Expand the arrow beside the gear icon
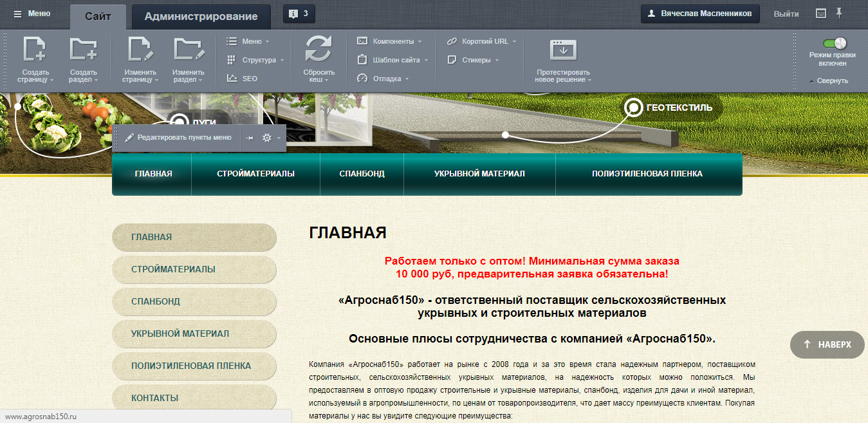Viewport: 868px width, 423px height. [x=279, y=138]
